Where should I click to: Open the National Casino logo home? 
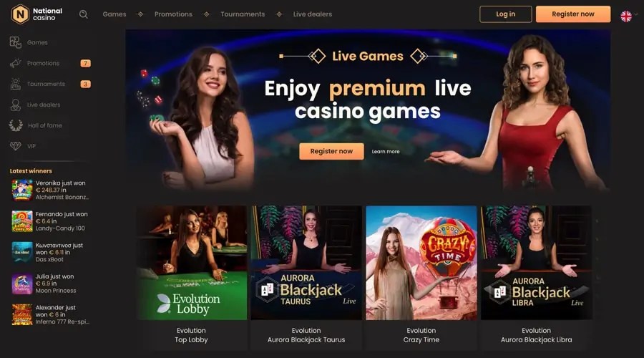coord(36,14)
